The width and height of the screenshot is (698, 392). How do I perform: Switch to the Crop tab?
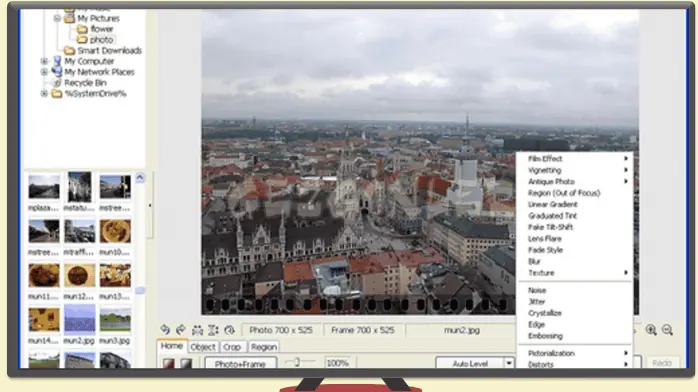232,347
